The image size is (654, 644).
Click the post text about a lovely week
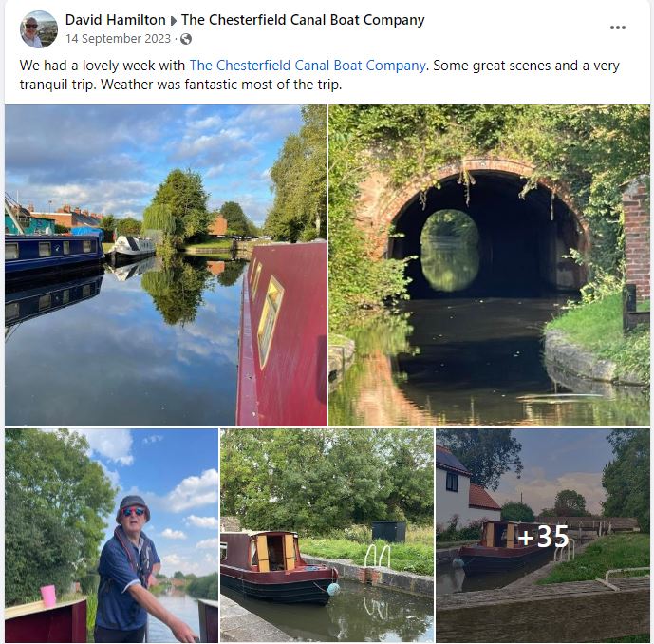pos(320,75)
